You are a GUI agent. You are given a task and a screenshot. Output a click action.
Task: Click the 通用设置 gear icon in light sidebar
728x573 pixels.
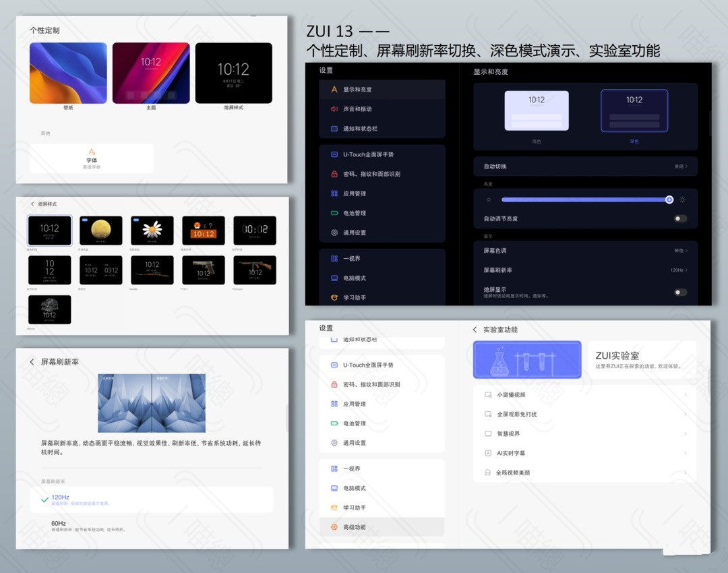coord(334,443)
